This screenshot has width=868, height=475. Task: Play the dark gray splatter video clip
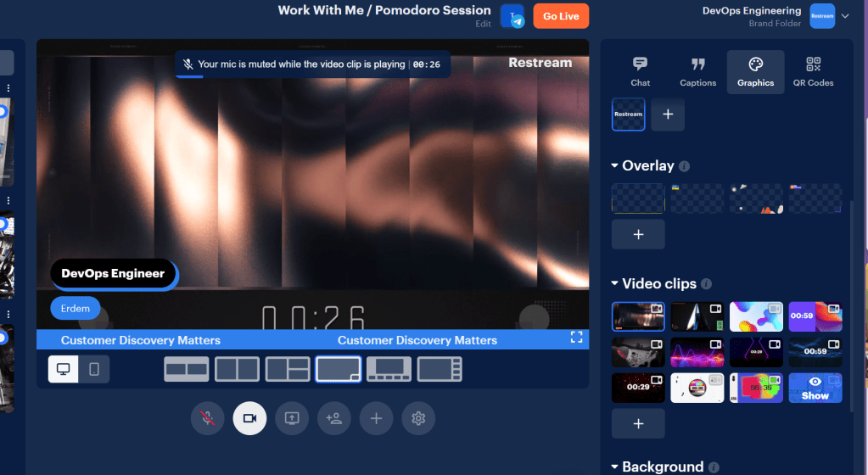click(x=638, y=352)
